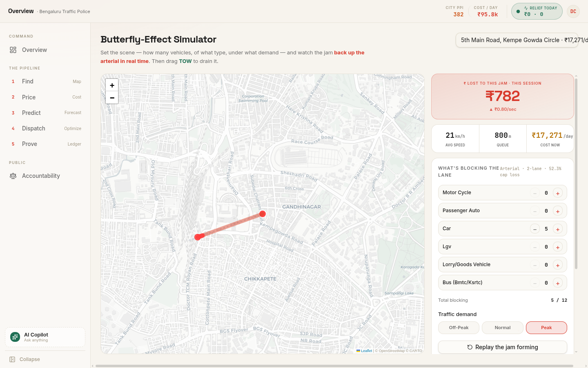
Task: Open Accountability public page
Action: click(x=45, y=176)
